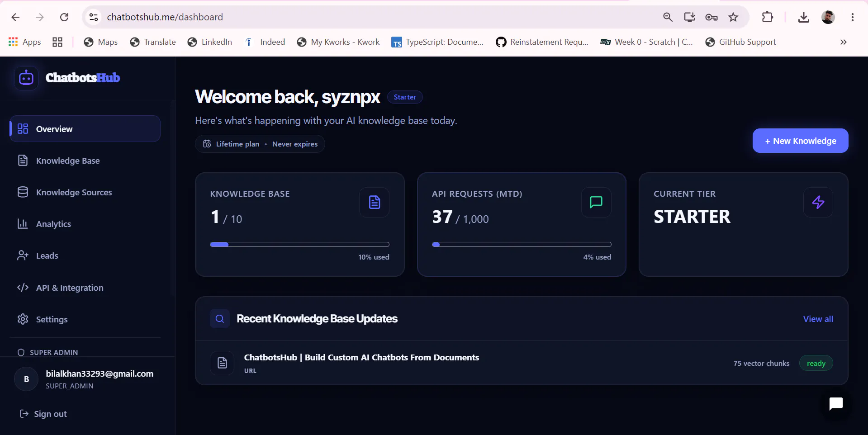
Task: Click the ChatbotsHub robot logo icon
Action: pyautogui.click(x=26, y=78)
